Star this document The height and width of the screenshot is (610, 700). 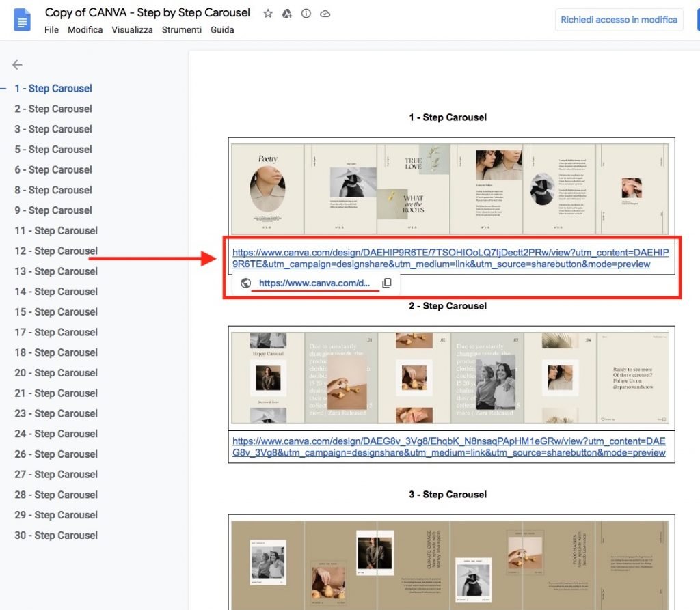click(x=268, y=14)
